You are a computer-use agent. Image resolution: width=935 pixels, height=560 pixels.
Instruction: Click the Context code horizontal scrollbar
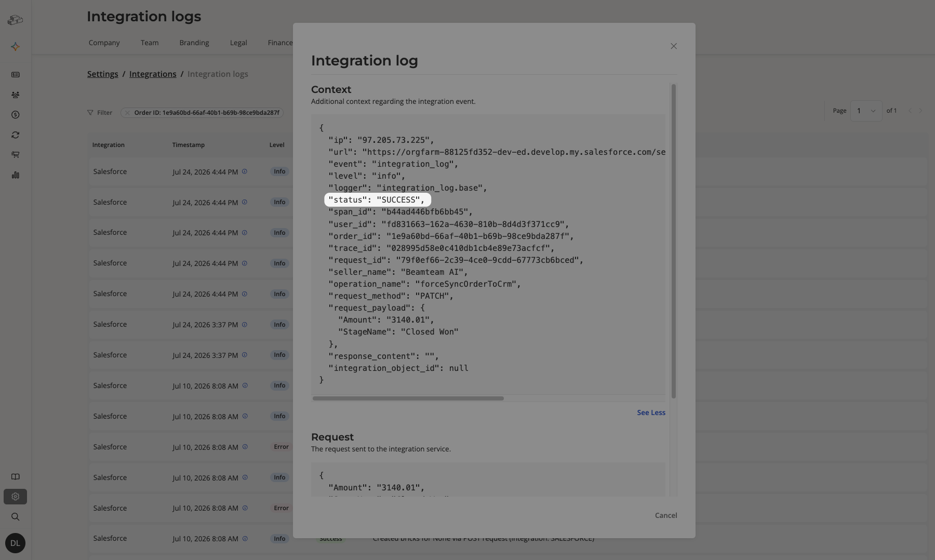tap(408, 398)
